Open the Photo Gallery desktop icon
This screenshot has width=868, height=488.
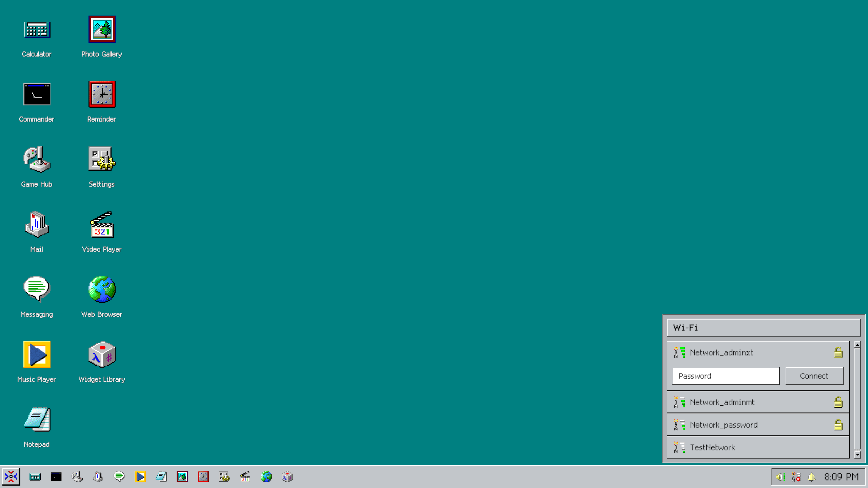pos(102,29)
